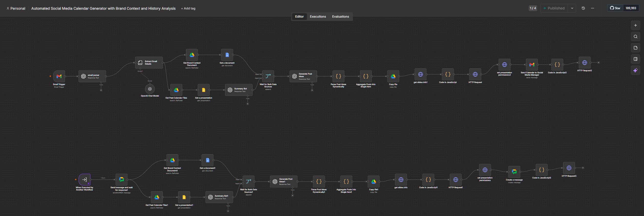Screen dimensions: 644x216
Task: Open the HTTP Request2 node
Action: click(585, 63)
